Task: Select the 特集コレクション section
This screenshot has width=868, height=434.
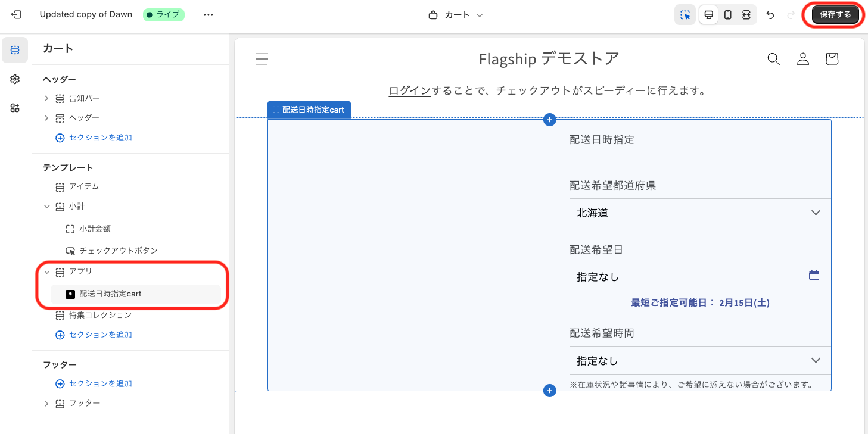Action: pos(100,315)
